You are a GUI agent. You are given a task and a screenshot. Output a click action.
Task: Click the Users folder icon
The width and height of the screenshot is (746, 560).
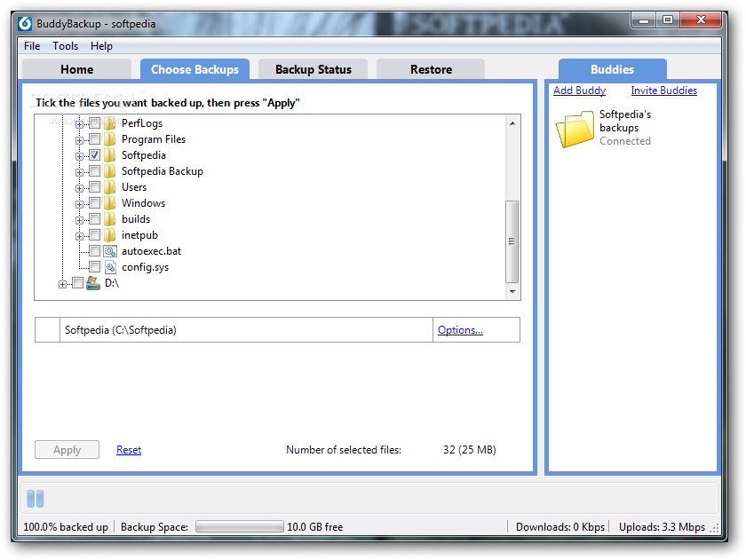110,187
